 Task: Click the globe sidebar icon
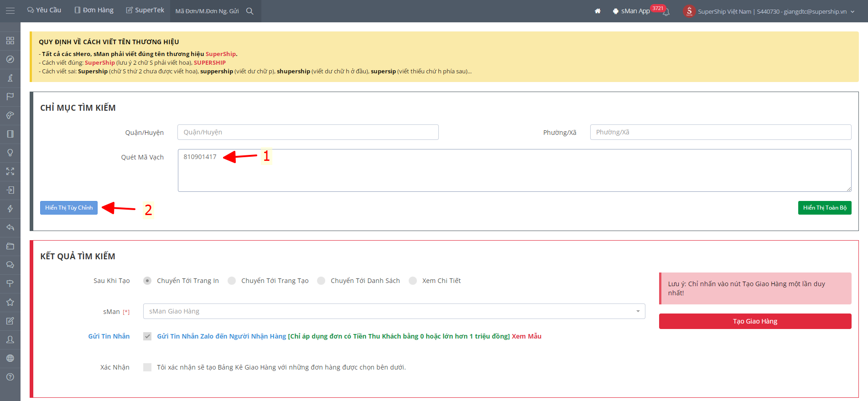coord(10,358)
